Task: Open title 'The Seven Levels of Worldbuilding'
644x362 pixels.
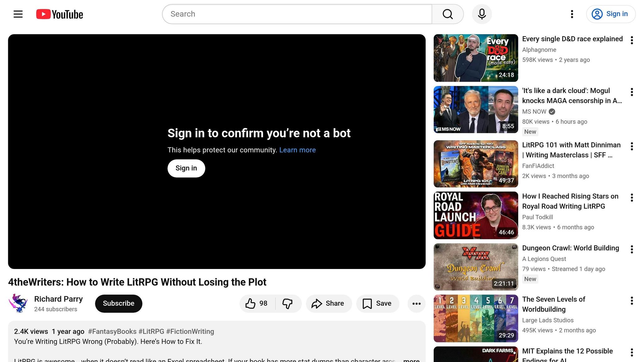Action: [x=553, y=304]
